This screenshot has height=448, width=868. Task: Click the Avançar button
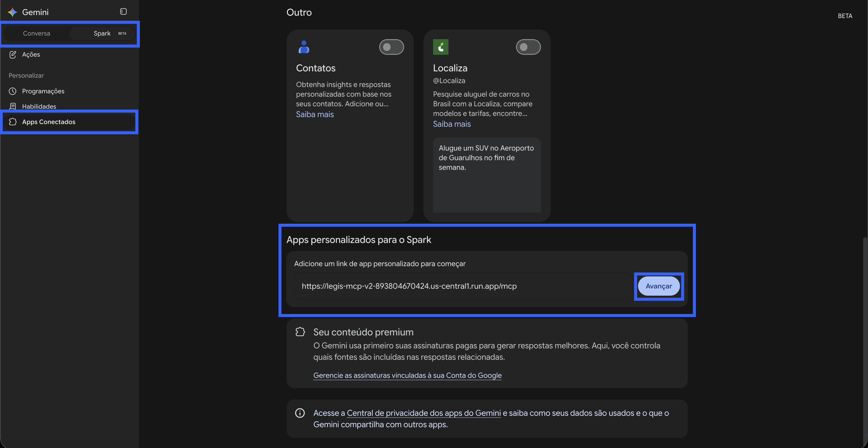click(659, 286)
